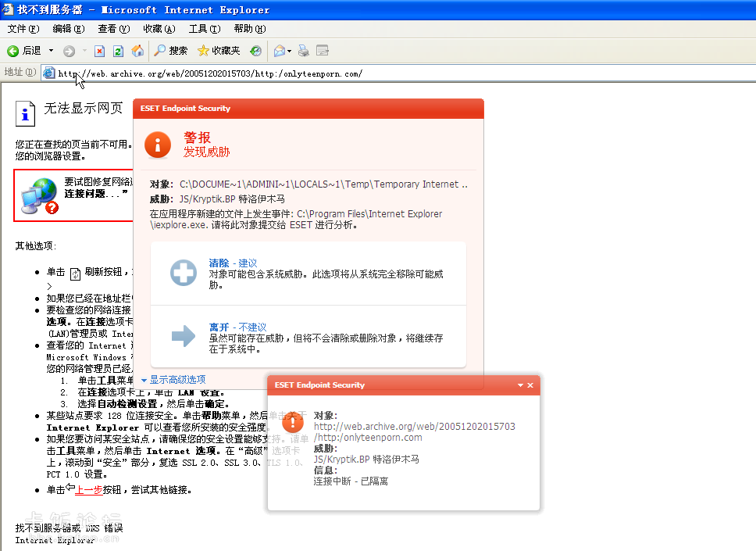Click the Print icon in toolbar
Image resolution: width=756 pixels, height=551 pixels.
click(x=304, y=51)
